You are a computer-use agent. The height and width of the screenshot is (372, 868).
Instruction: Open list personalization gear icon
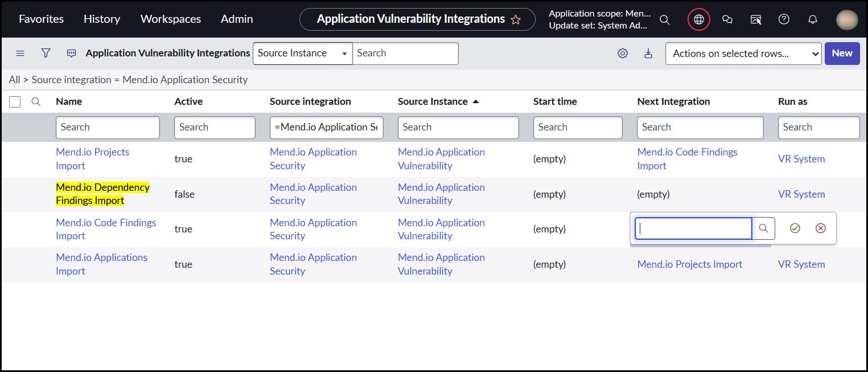(x=623, y=54)
